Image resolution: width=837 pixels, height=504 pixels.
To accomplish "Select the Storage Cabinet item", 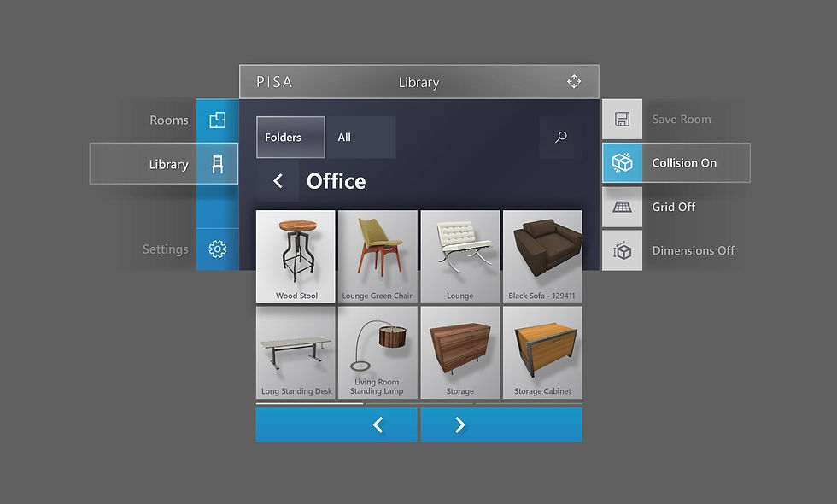I will coord(542,352).
